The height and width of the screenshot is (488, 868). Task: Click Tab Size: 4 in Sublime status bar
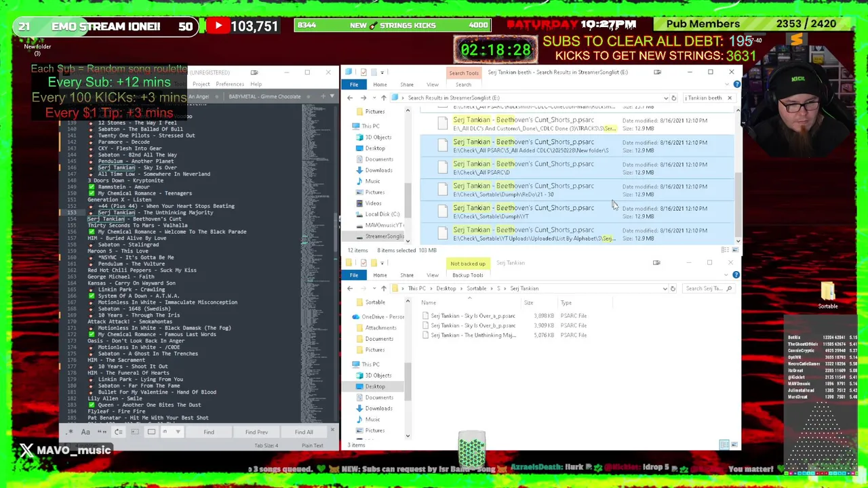pos(267,445)
